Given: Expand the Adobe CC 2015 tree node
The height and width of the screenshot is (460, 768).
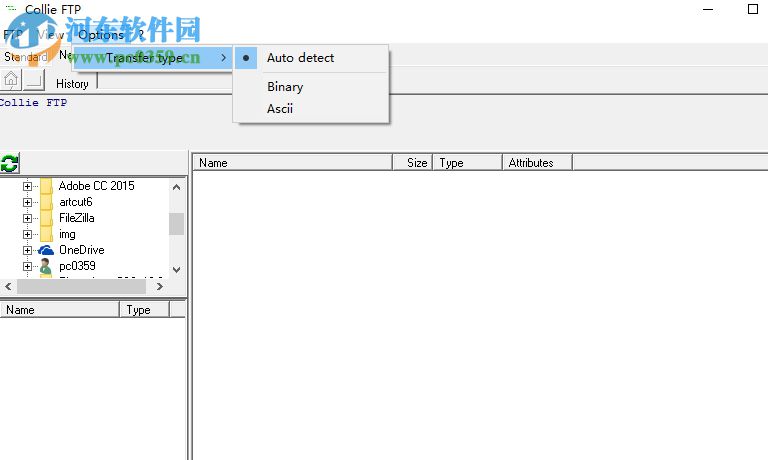Looking at the screenshot, I should coord(27,186).
